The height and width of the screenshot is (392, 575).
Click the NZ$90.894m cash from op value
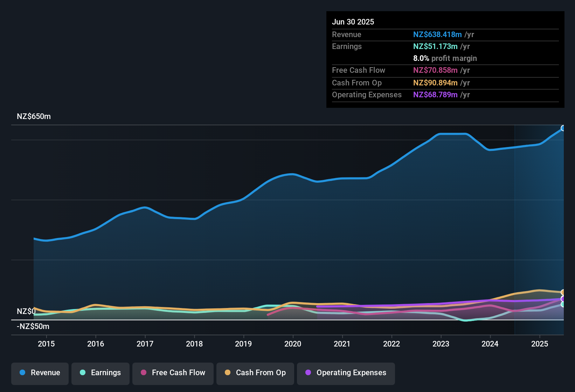[x=435, y=83]
